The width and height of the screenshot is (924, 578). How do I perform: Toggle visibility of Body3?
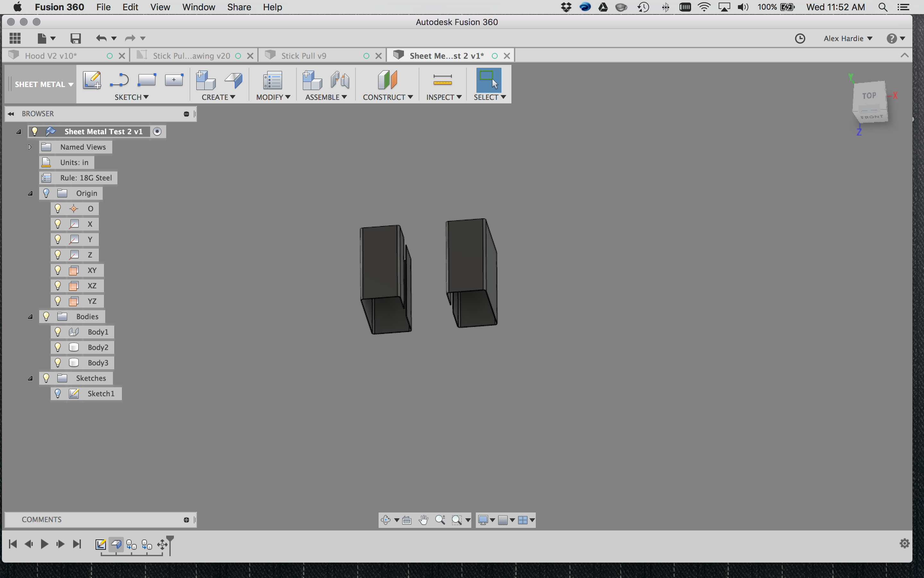pos(58,363)
